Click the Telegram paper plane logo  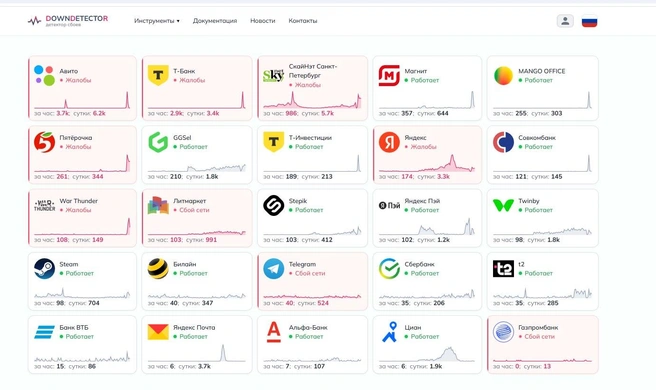pos(274,269)
